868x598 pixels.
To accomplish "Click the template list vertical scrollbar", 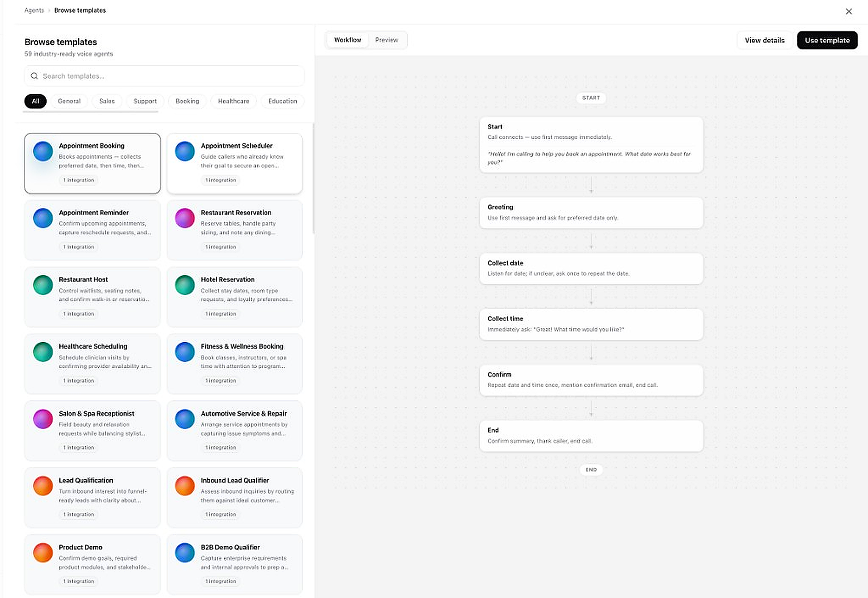I will 313,178.
